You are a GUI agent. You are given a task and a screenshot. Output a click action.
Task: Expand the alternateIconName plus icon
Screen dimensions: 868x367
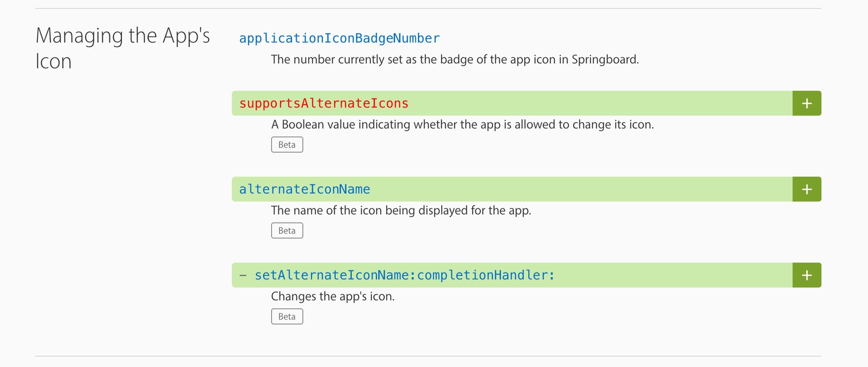click(x=807, y=189)
